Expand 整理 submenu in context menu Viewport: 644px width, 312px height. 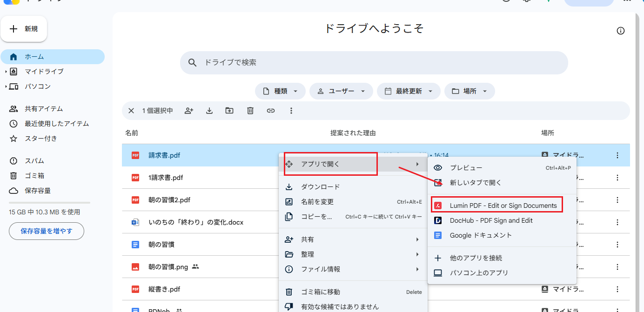click(353, 254)
